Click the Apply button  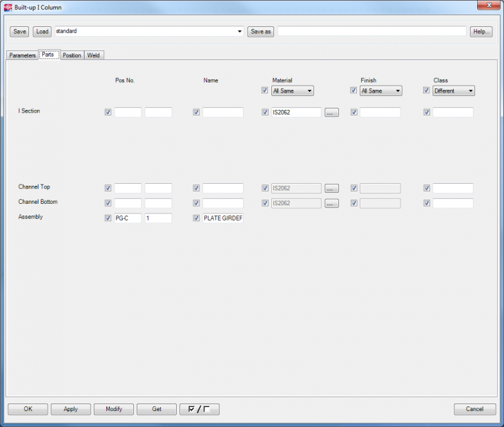click(x=70, y=409)
